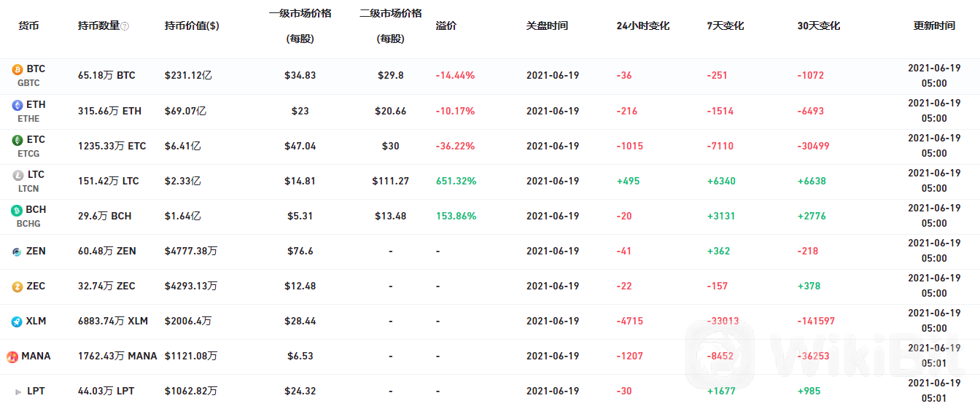Click the 30天变化 column header
980x409 pixels.
tap(818, 26)
